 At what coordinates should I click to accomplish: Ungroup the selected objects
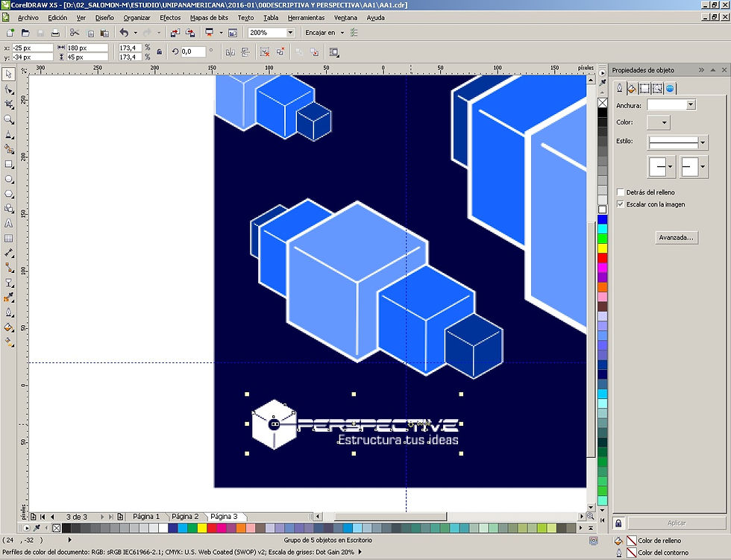(265, 52)
